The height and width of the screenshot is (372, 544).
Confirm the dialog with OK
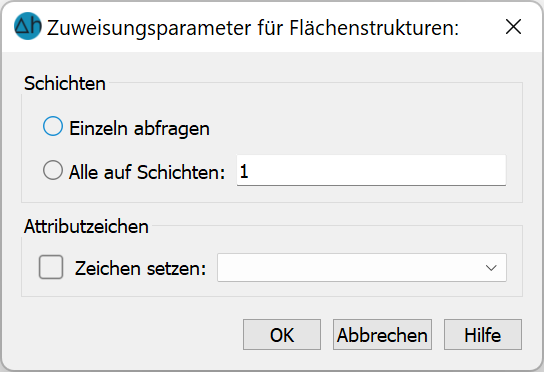(282, 335)
